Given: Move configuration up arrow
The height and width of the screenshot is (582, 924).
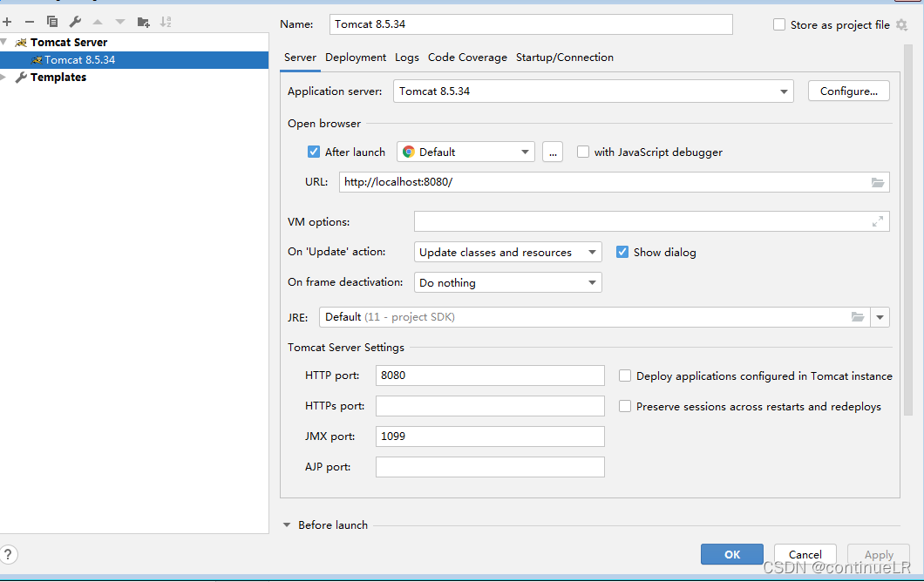Looking at the screenshot, I should click(98, 22).
